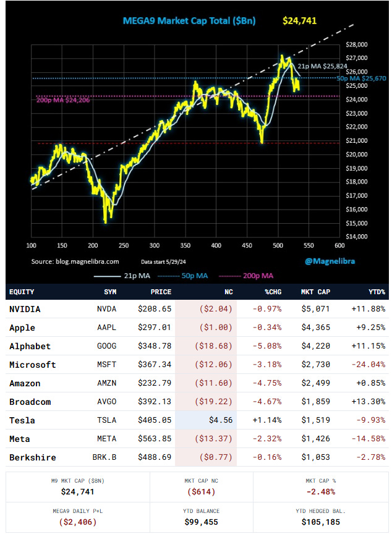Viewport: 392px width, 534px height.
Task: Click Meta YTD -14.58%
Action: (369, 439)
